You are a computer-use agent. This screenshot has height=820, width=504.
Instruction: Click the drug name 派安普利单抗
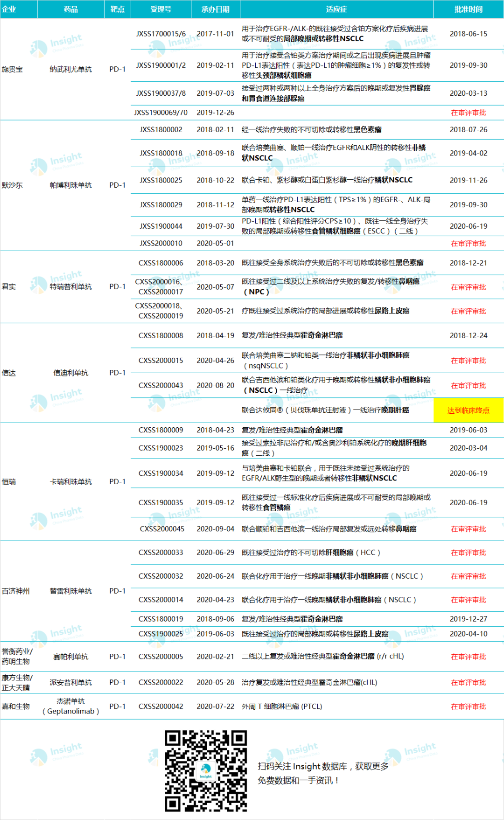click(71, 682)
